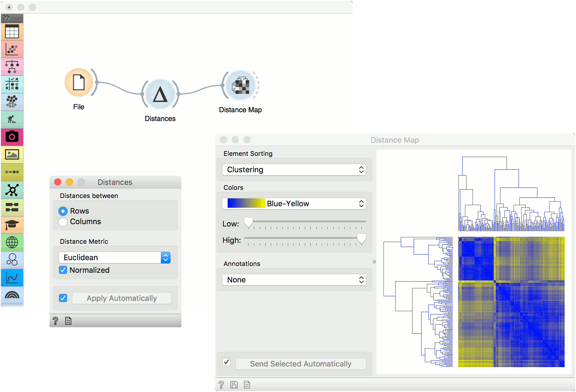Image resolution: width=576 pixels, height=392 pixels.
Task: Open the Visualize scatter plot category icon
Action: click(12, 49)
